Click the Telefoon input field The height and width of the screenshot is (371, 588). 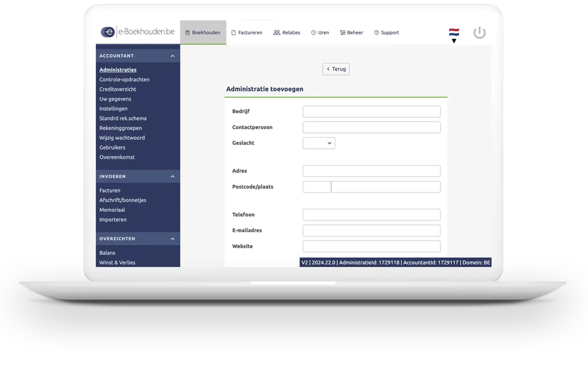(x=372, y=215)
